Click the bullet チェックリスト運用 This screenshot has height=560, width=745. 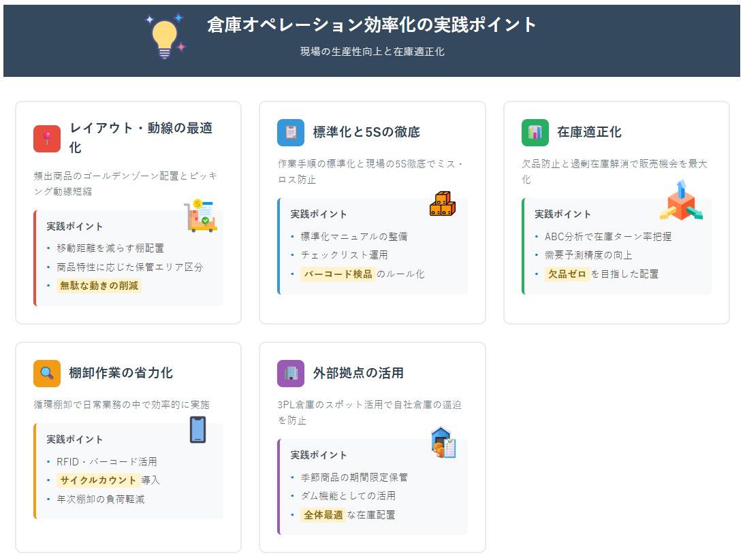(344, 255)
